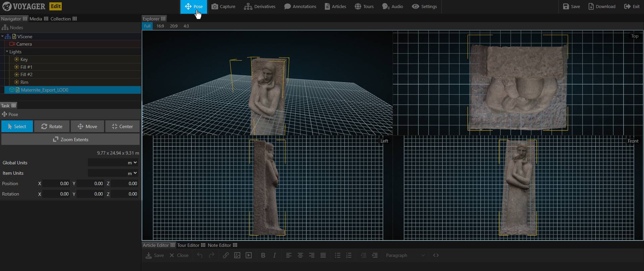Click the undo arrow in Article Editor
Image resolution: width=644 pixels, height=271 pixels.
click(x=200, y=255)
